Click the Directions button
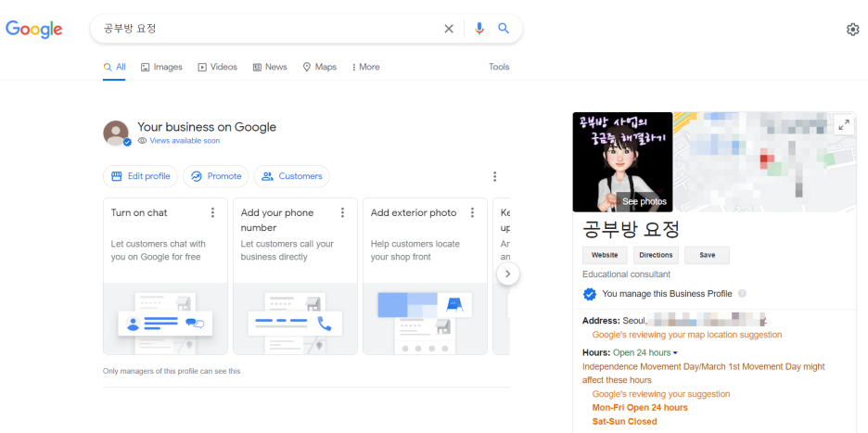Screen dimensions: 868x433 (656, 255)
